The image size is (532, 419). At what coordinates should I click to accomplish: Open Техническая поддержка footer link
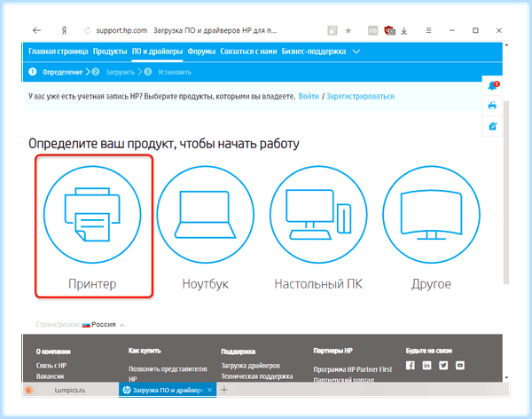pos(257,376)
